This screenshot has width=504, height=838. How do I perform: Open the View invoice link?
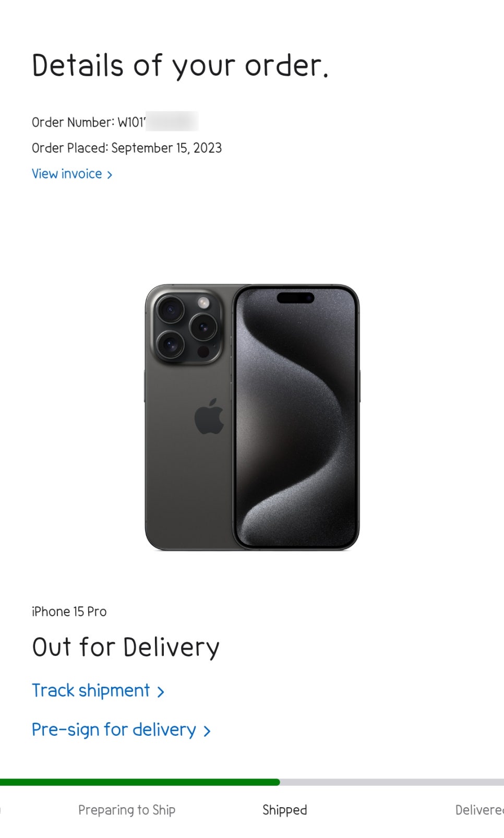click(72, 174)
